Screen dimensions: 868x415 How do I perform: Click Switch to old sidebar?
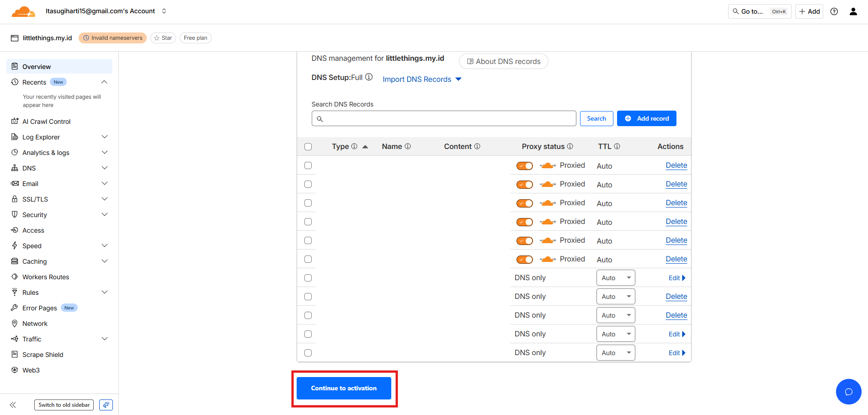[64, 405]
